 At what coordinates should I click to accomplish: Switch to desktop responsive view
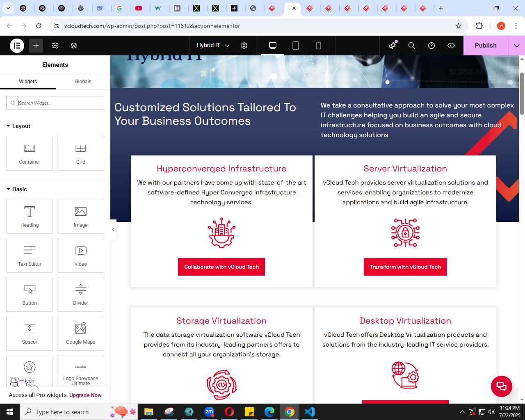click(x=273, y=46)
